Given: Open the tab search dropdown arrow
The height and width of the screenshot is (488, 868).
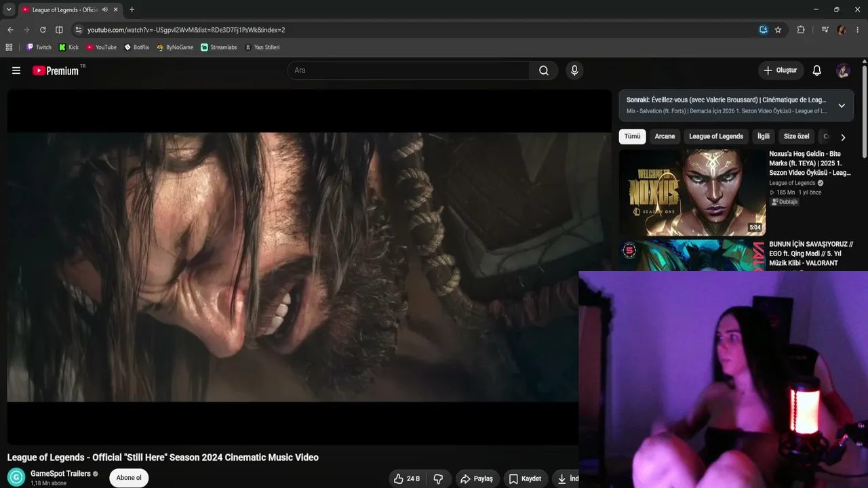Looking at the screenshot, I should click(x=9, y=9).
